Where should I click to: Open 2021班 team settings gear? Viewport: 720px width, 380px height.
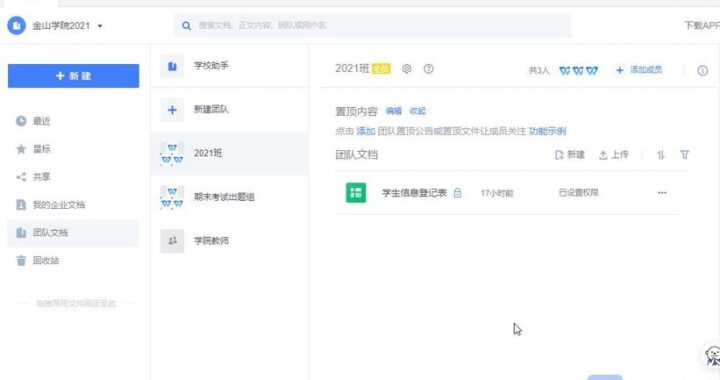406,69
